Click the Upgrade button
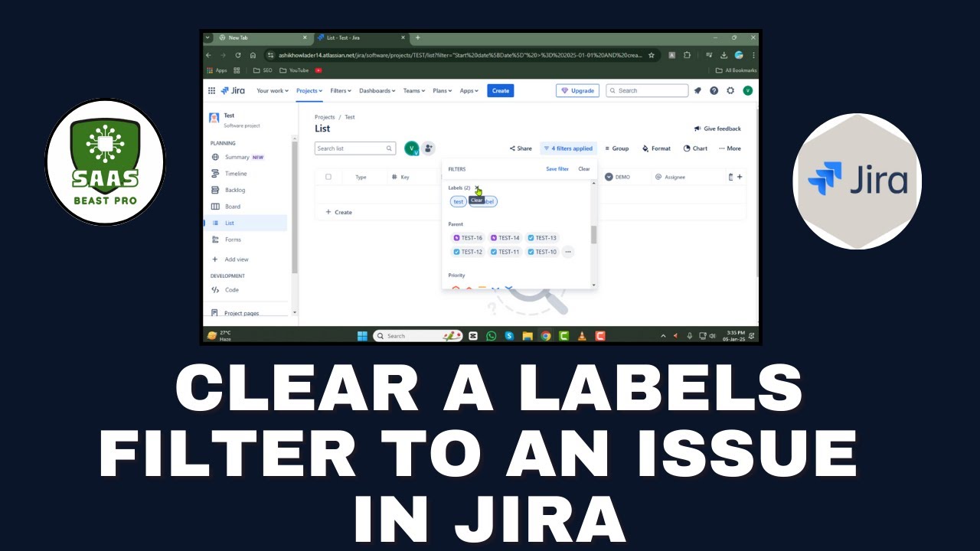Screen dimensions: 980x551 pos(578,90)
